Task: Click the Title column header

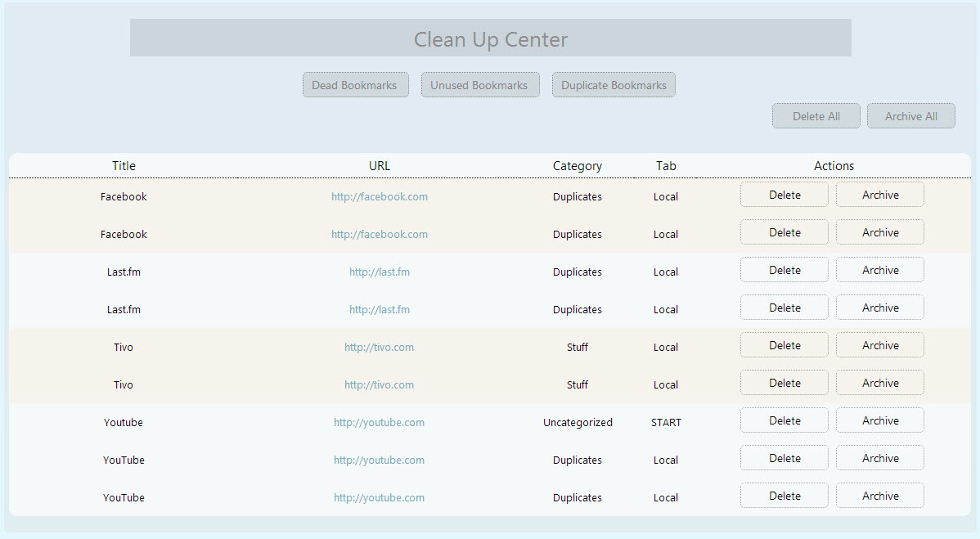Action: point(124,166)
